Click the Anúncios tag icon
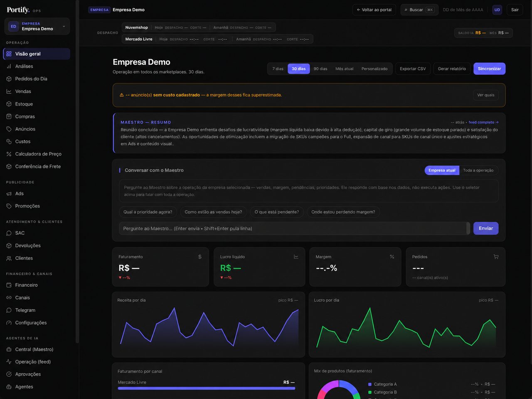This screenshot has height=399, width=532. point(9,129)
